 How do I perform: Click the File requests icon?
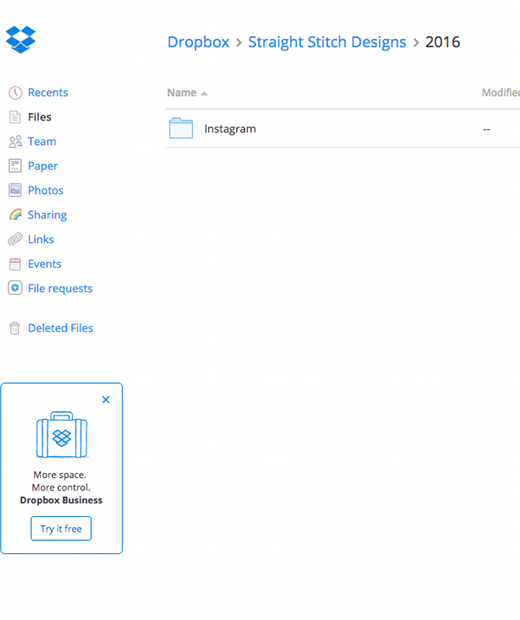(15, 288)
